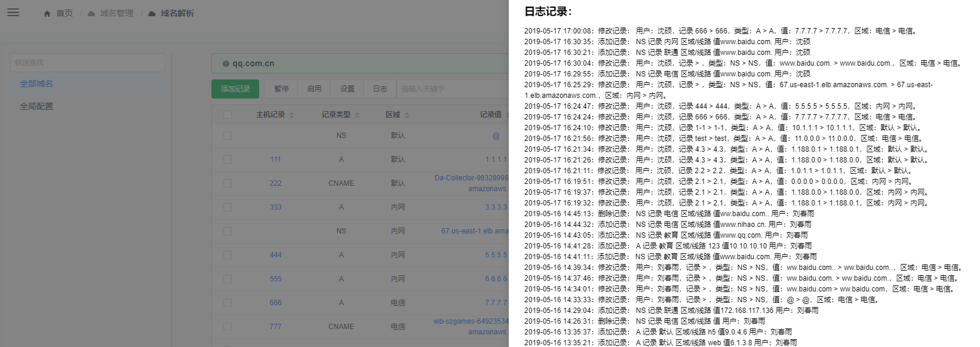Check the box for record 444
Viewport: 980px width, 347px height.
point(228,255)
